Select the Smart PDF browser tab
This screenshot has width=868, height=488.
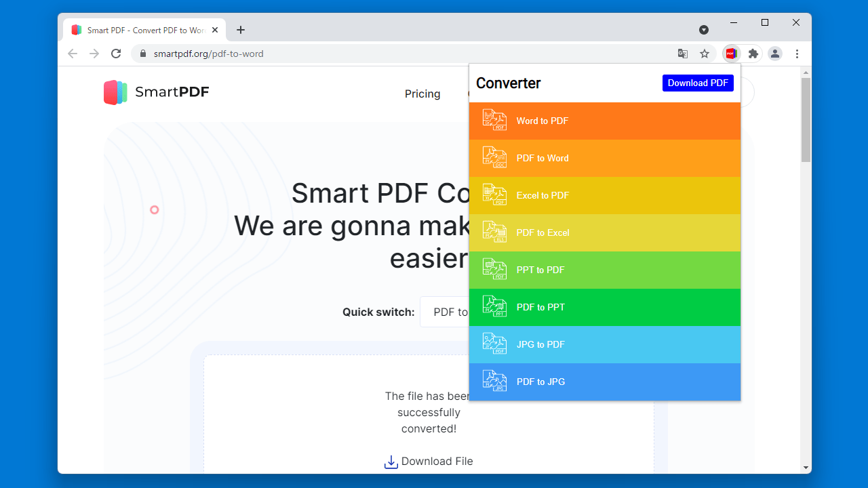pos(145,30)
